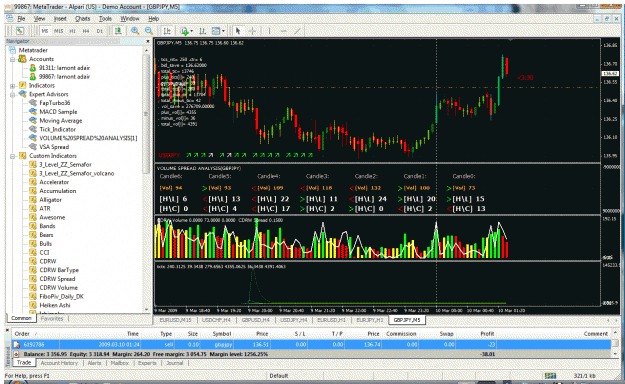625x384 pixels.
Task: Select account 99867: lamont adair
Action: pyautogui.click(x=64, y=77)
